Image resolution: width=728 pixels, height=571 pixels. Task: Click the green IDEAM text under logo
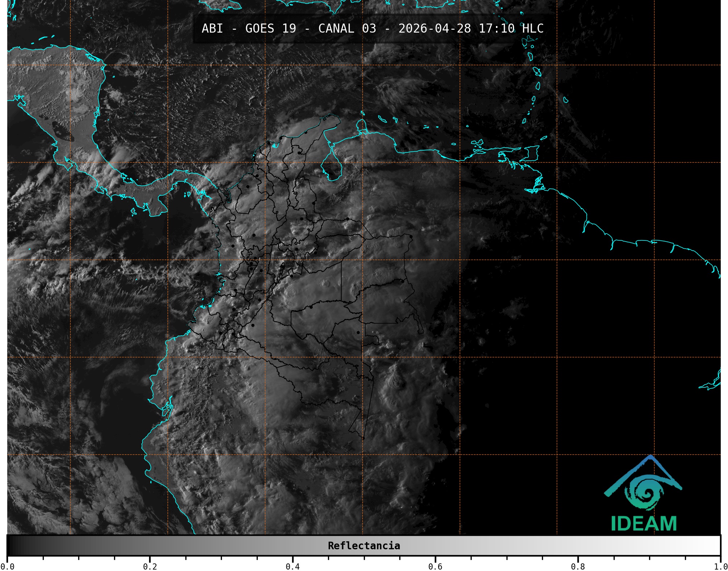point(644,524)
